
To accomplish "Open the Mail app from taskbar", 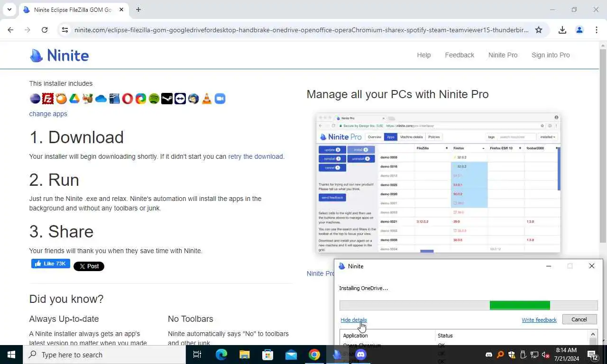I will [x=291, y=355].
